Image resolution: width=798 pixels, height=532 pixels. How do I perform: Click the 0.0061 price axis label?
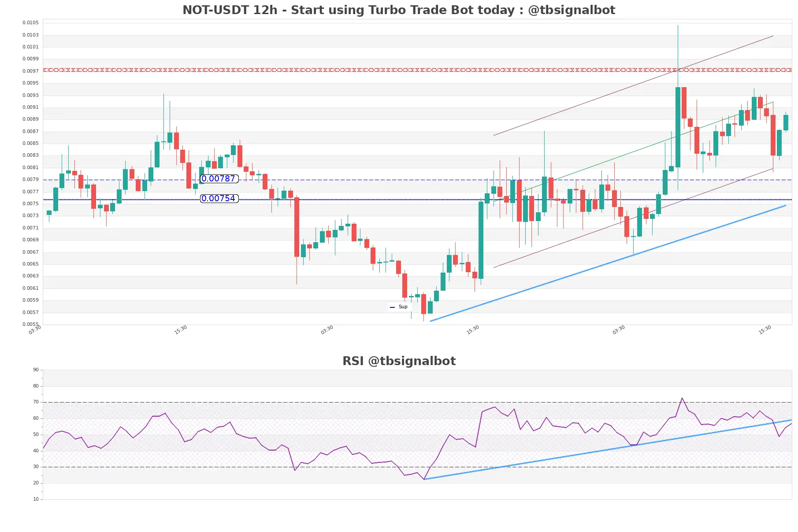click(30, 288)
